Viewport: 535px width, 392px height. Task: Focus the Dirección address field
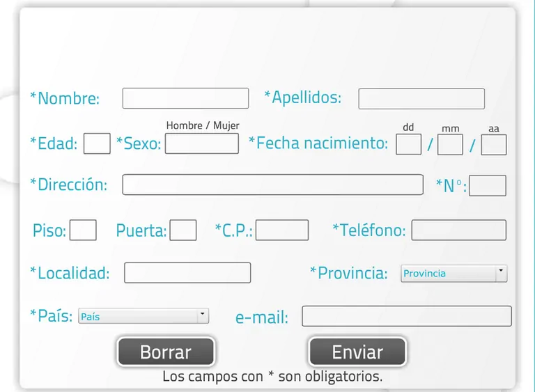(272, 185)
